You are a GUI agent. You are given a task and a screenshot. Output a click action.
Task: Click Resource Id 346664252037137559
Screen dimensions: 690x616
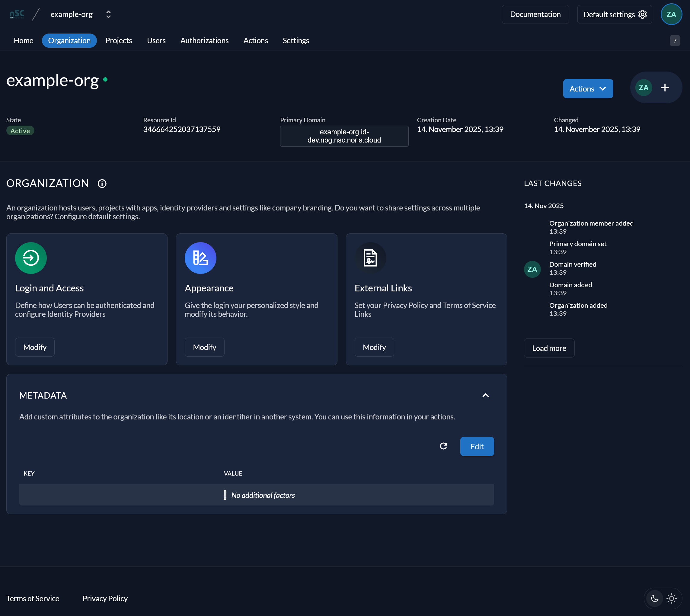[182, 129]
